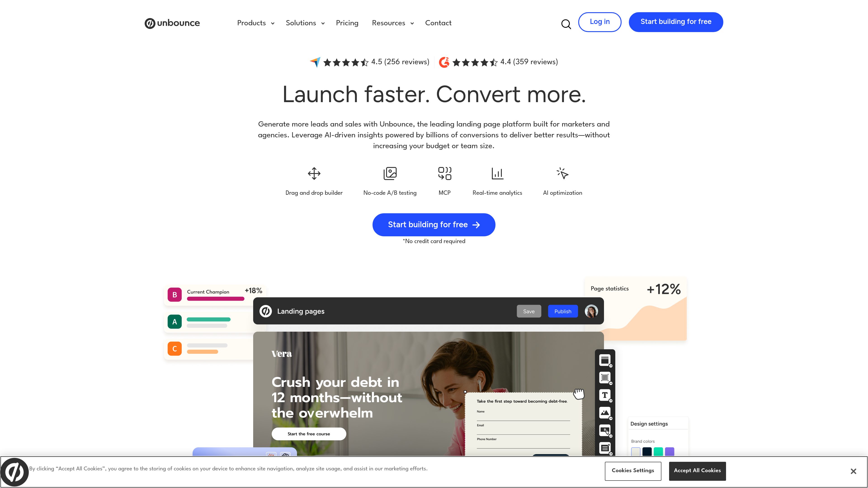This screenshot has height=488, width=868.
Task: Select the Box tool with dashed outline
Action: point(605,378)
